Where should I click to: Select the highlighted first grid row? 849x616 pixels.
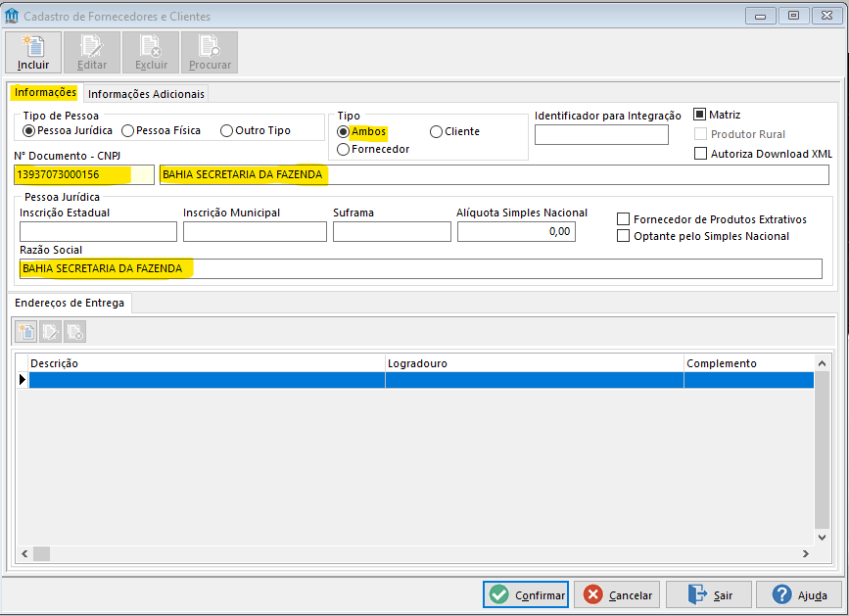(x=421, y=380)
